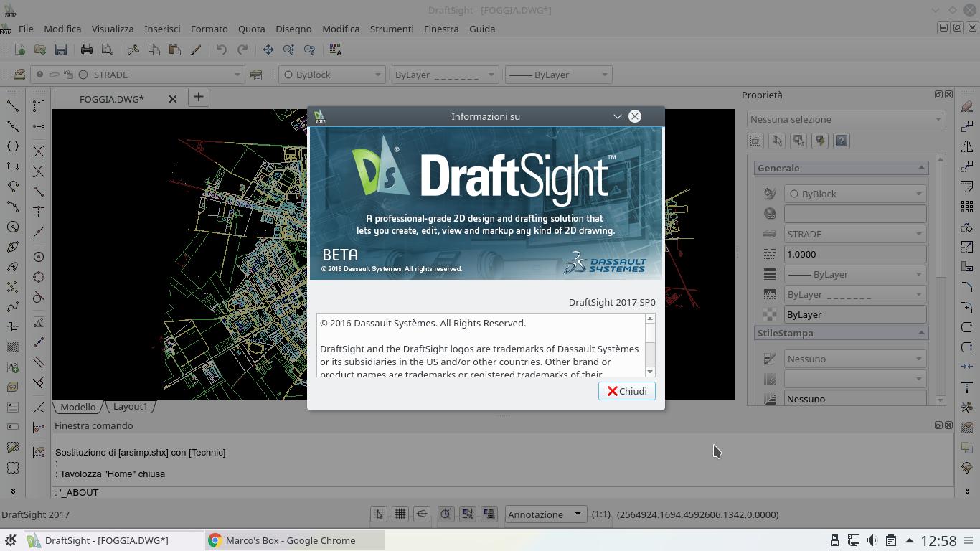980x551 pixels.
Task: Open the Formato menu
Action: (209, 29)
